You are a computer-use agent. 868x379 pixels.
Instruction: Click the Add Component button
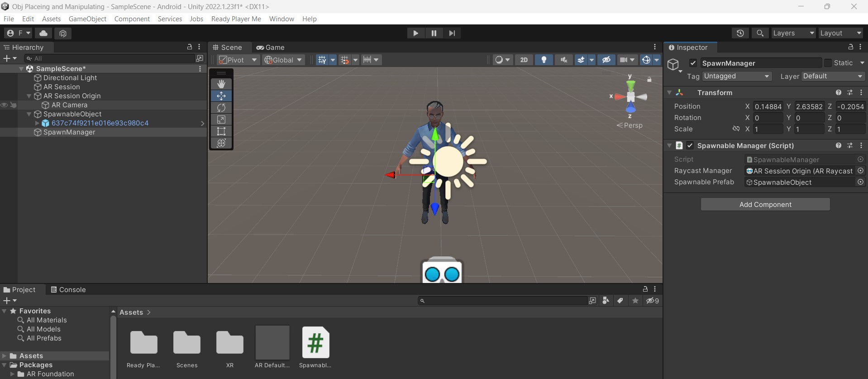click(765, 204)
